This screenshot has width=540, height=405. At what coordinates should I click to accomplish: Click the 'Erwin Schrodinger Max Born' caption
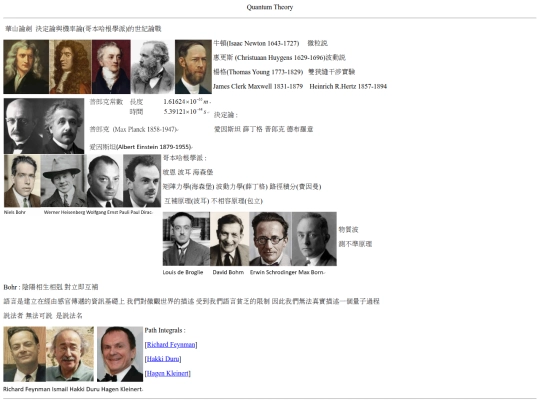click(287, 272)
